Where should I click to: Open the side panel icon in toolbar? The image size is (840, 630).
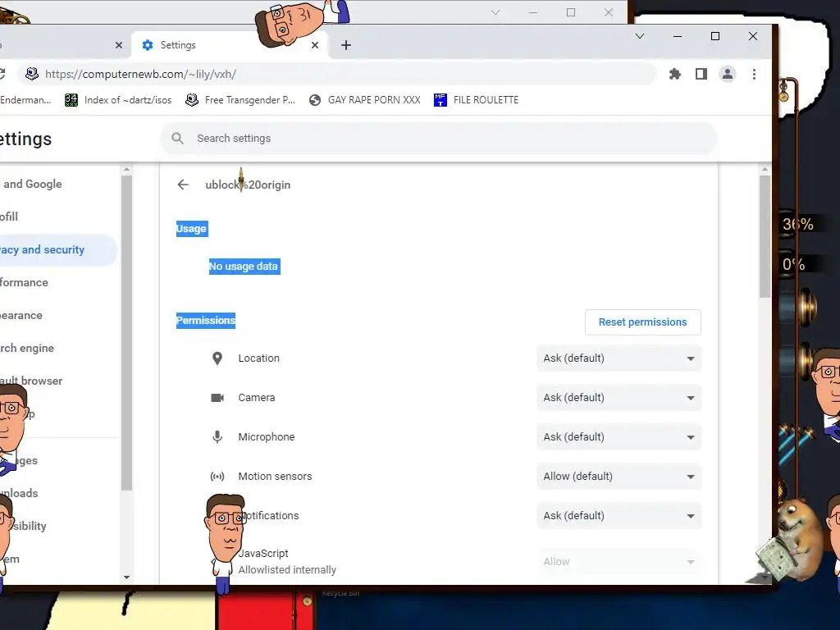pos(701,74)
